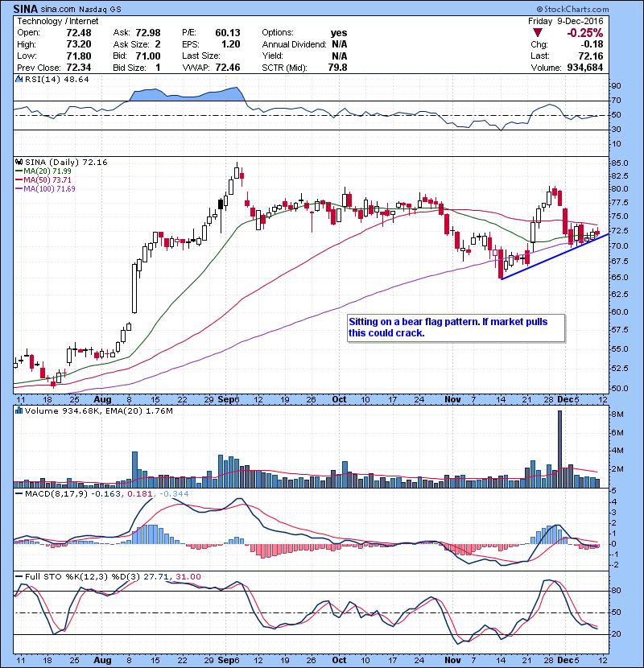Click the dark-blue dash before Full STO
The image size is (644, 668).
coord(19,577)
